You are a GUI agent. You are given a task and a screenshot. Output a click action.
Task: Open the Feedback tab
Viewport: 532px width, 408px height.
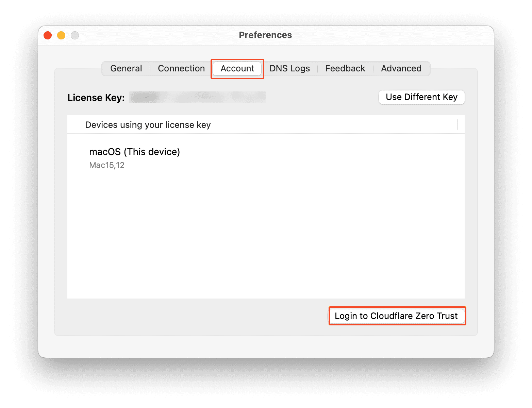pos(345,68)
